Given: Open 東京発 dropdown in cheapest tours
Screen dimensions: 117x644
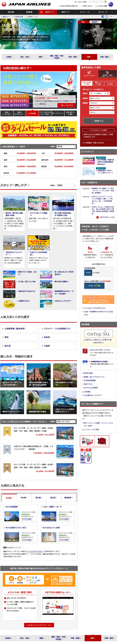Looking at the screenshot, I should point(66,147).
